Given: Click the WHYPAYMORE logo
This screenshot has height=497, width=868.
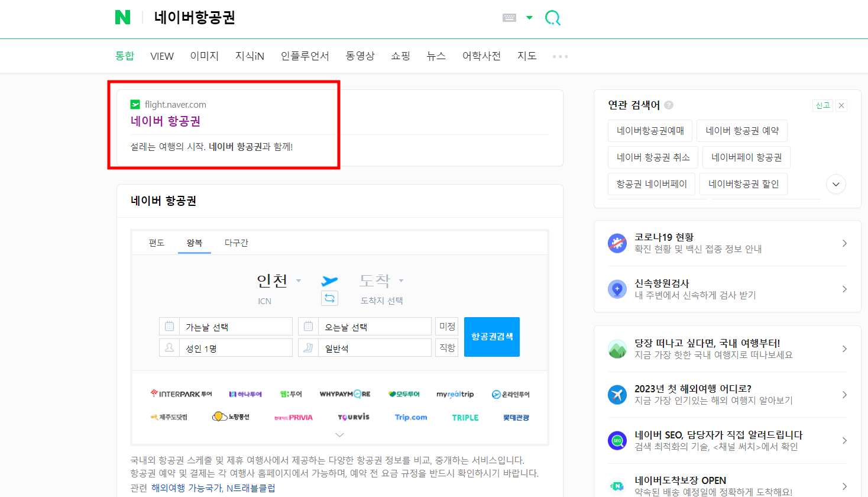Looking at the screenshot, I should pyautogui.click(x=345, y=394).
